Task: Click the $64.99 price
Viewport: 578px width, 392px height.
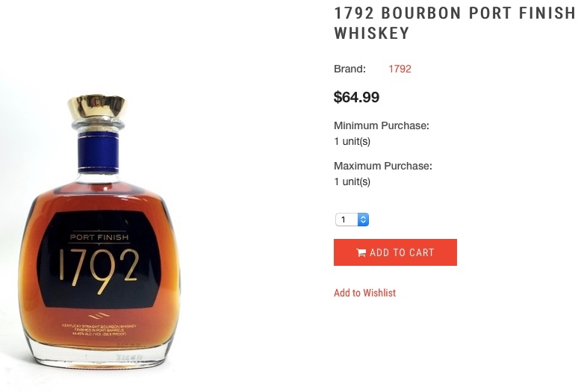Action: click(356, 97)
